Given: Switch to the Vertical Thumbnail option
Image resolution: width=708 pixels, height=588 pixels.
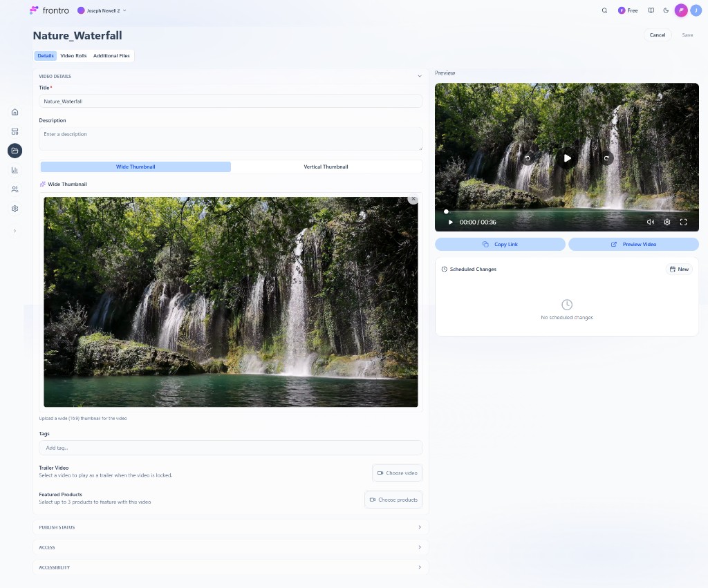Looking at the screenshot, I should (326, 167).
